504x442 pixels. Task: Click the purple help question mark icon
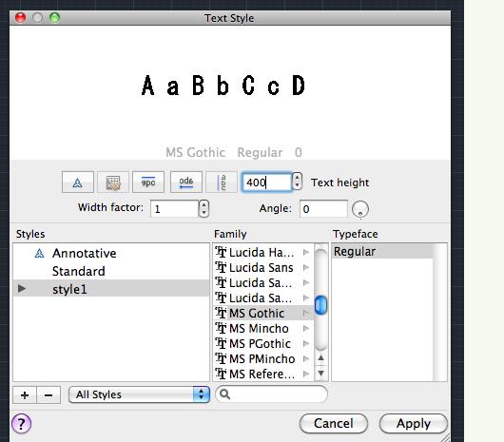21,423
